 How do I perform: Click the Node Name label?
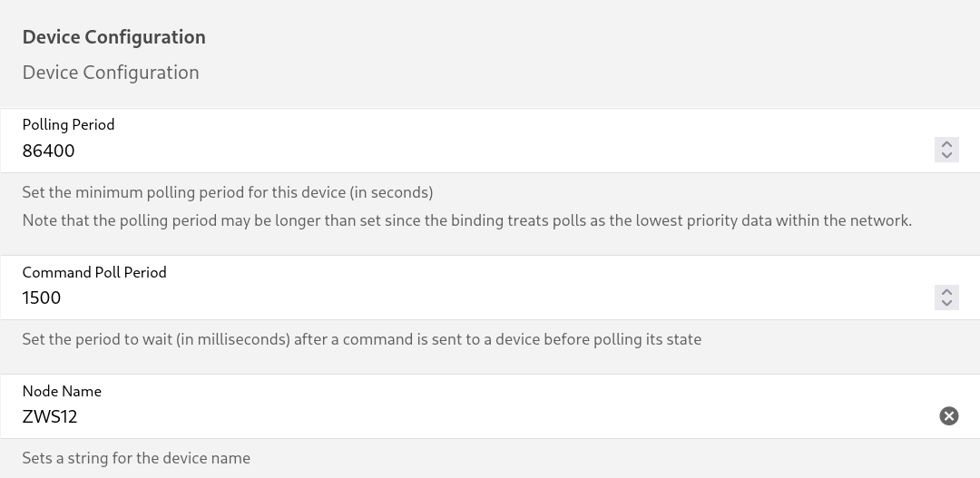coord(62,391)
